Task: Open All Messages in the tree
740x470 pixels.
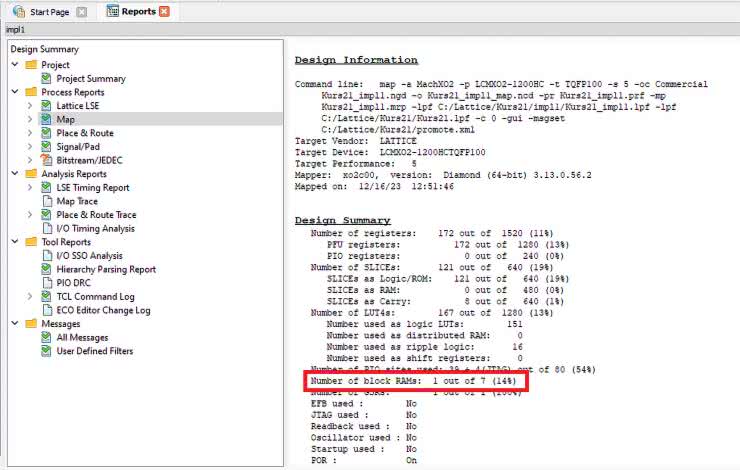Action: tap(82, 337)
